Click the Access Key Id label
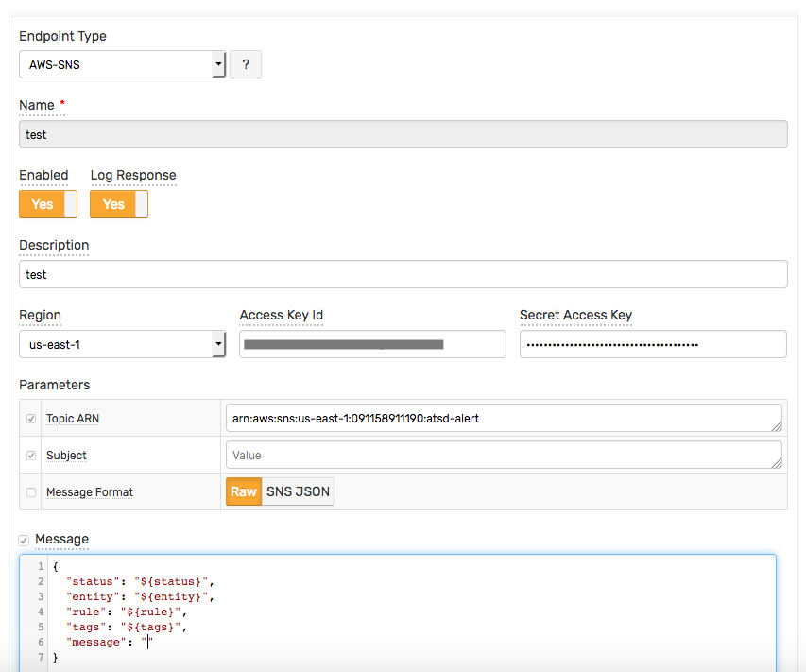The height and width of the screenshot is (672, 806). click(282, 315)
